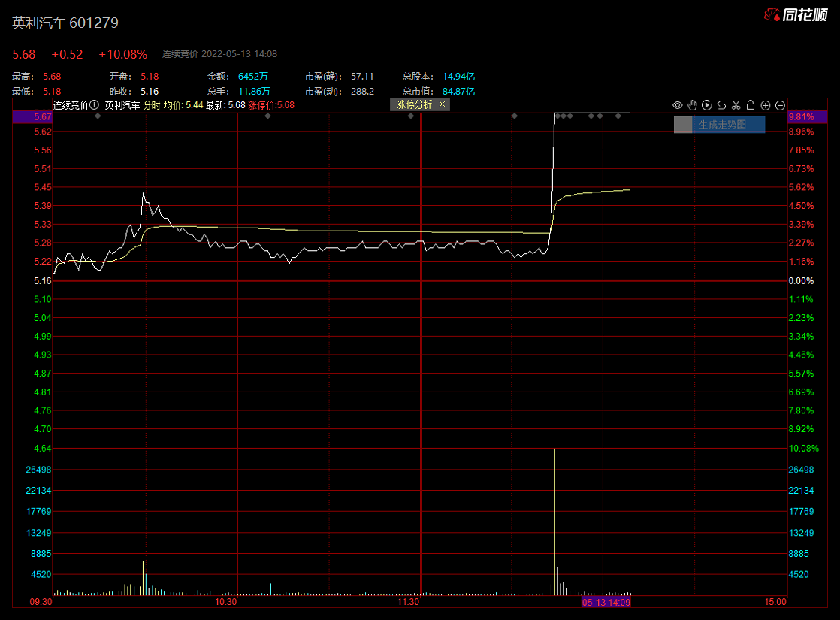This screenshot has height=620, width=840.
Task: Click the 14.94亿 total shares value
Action: [458, 77]
